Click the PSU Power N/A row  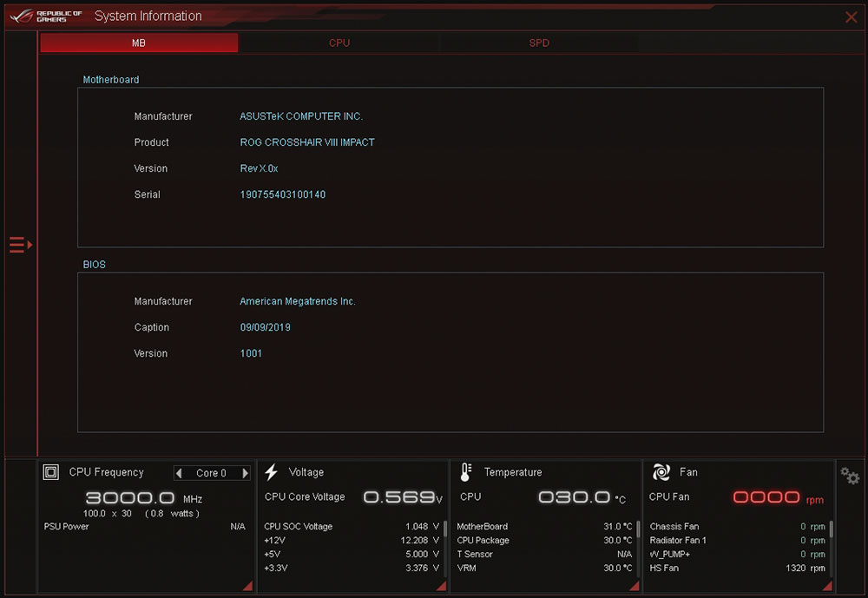click(x=144, y=527)
